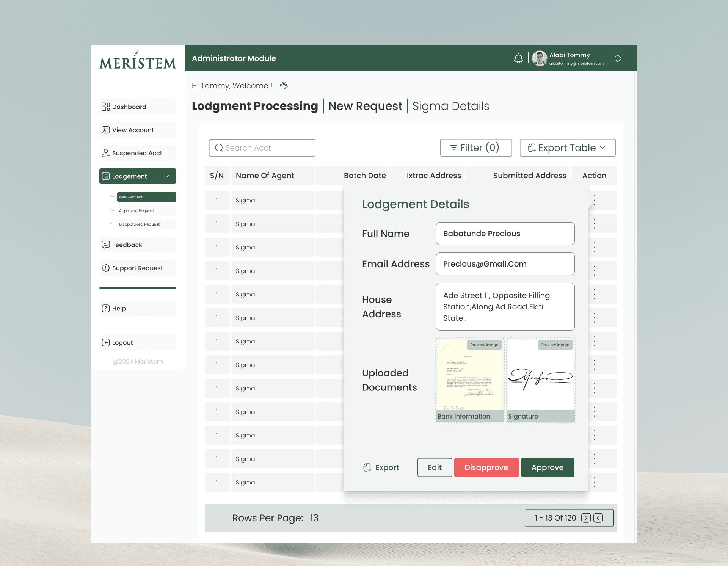Click the Approve button

(x=547, y=467)
